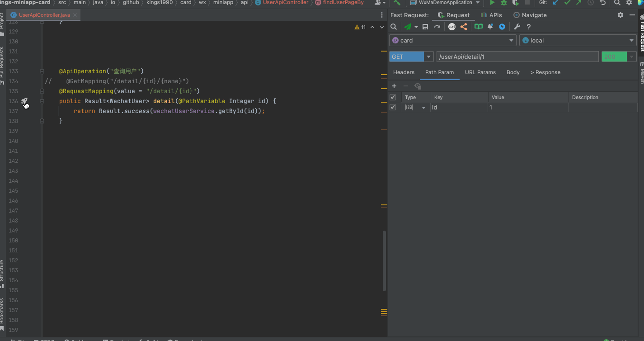
Task: Click the Fast Request rocket gutter icon
Action: click(x=24, y=101)
